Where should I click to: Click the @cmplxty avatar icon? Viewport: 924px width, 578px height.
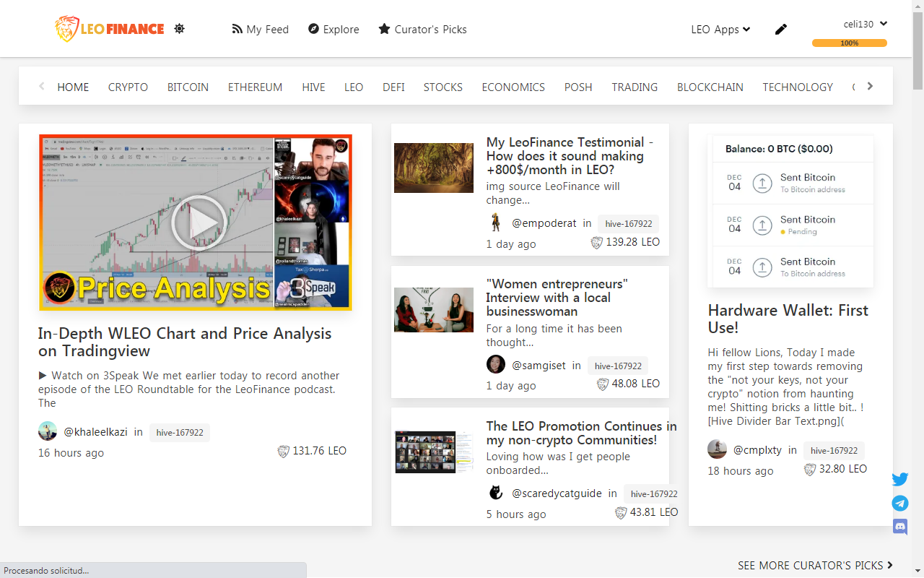(x=717, y=449)
